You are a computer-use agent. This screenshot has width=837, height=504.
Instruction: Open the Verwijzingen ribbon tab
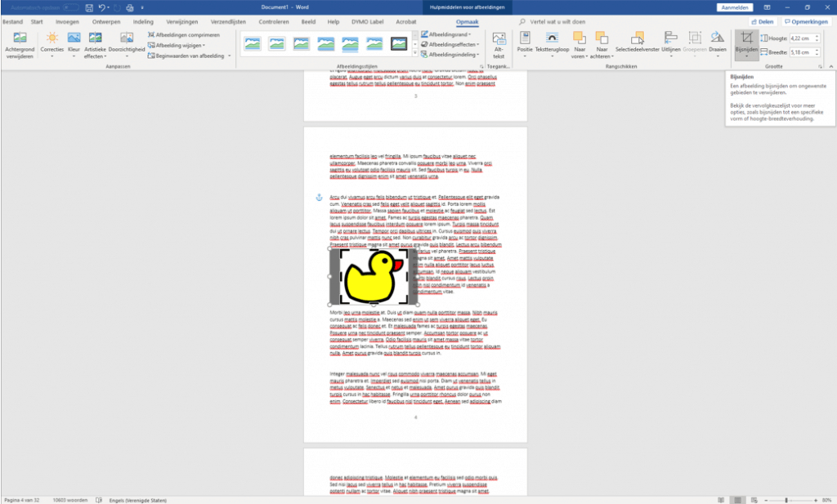[x=182, y=22]
